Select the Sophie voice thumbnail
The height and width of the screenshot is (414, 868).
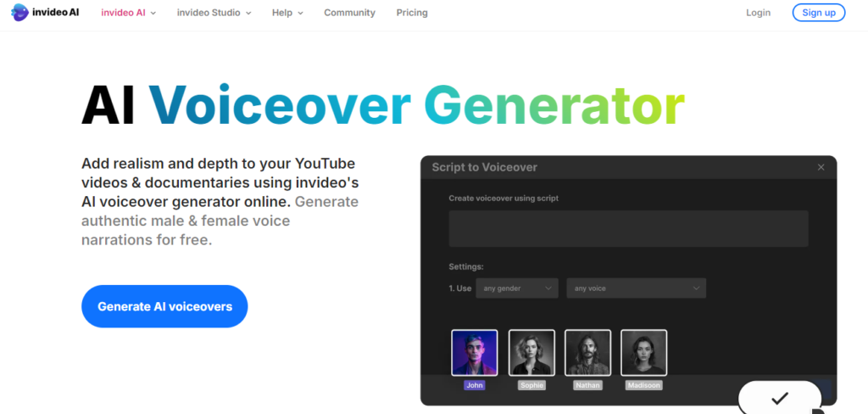(531, 352)
